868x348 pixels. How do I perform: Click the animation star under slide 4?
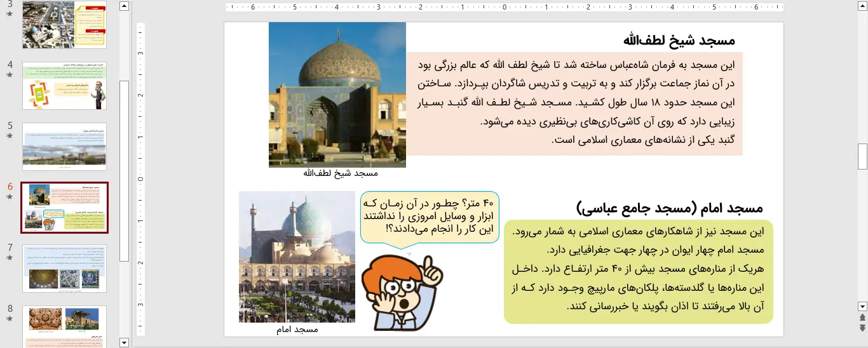coord(10,75)
